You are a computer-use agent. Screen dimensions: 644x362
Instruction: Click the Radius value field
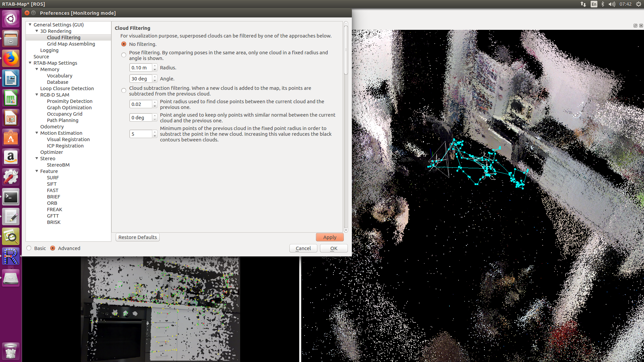(141, 68)
